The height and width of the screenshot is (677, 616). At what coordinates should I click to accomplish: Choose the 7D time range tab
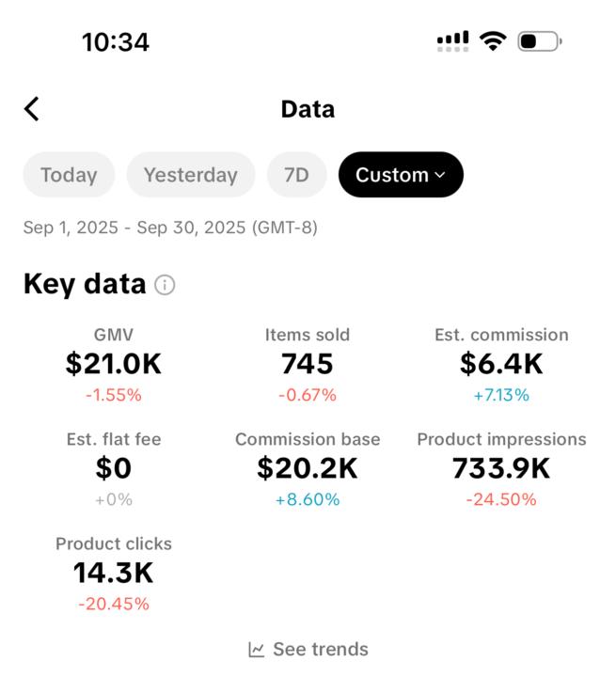(296, 175)
